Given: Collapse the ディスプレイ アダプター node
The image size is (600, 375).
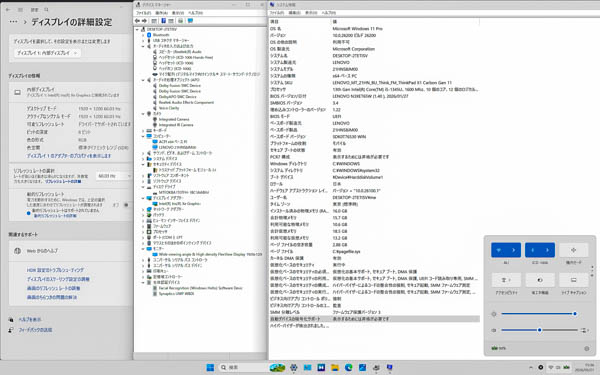Looking at the screenshot, I should coord(143,198).
